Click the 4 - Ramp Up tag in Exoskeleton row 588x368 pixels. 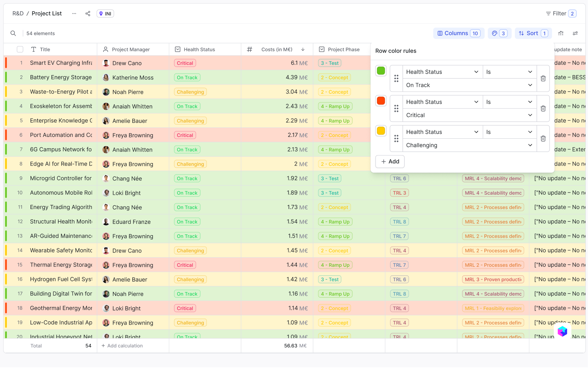(335, 106)
